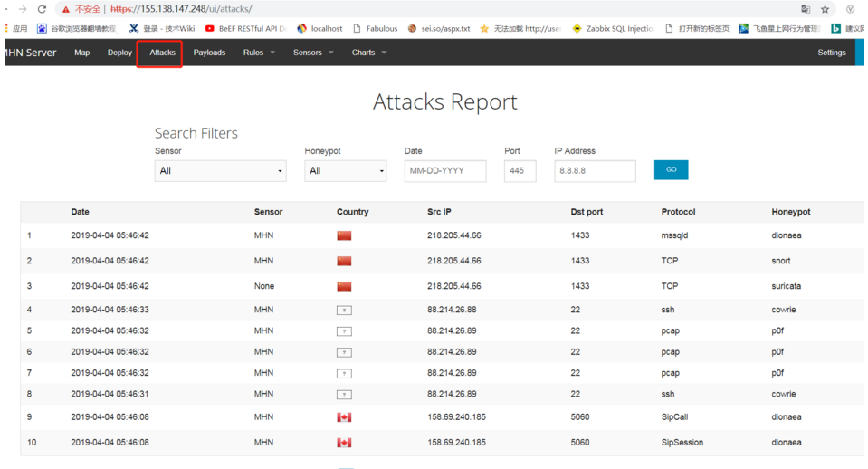
Task: Click the Canada flag icon in row 9
Action: point(344,417)
